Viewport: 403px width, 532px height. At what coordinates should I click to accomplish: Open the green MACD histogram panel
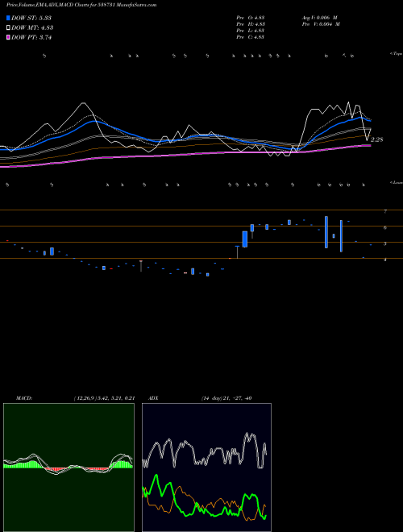pyautogui.click(x=69, y=468)
